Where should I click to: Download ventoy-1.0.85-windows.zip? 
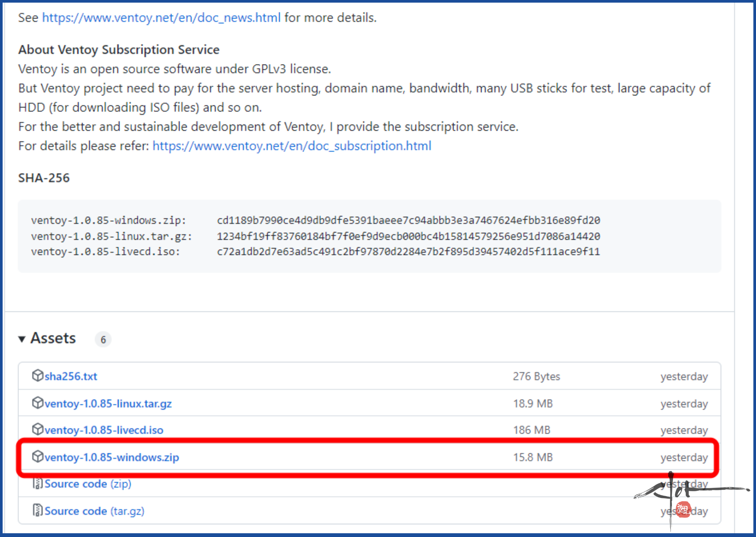(112, 457)
